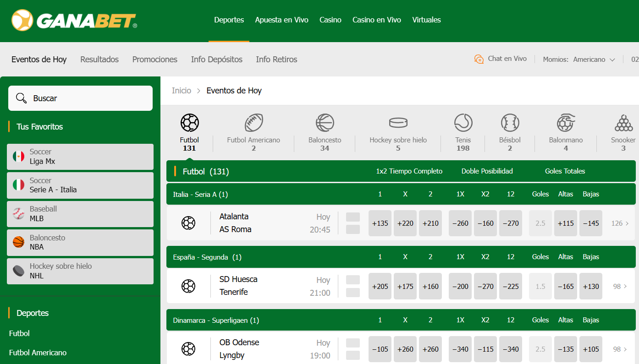Screen dimensions: 639x364
Task: Click the NBA basketball icon in favorites
Action: pos(18,242)
